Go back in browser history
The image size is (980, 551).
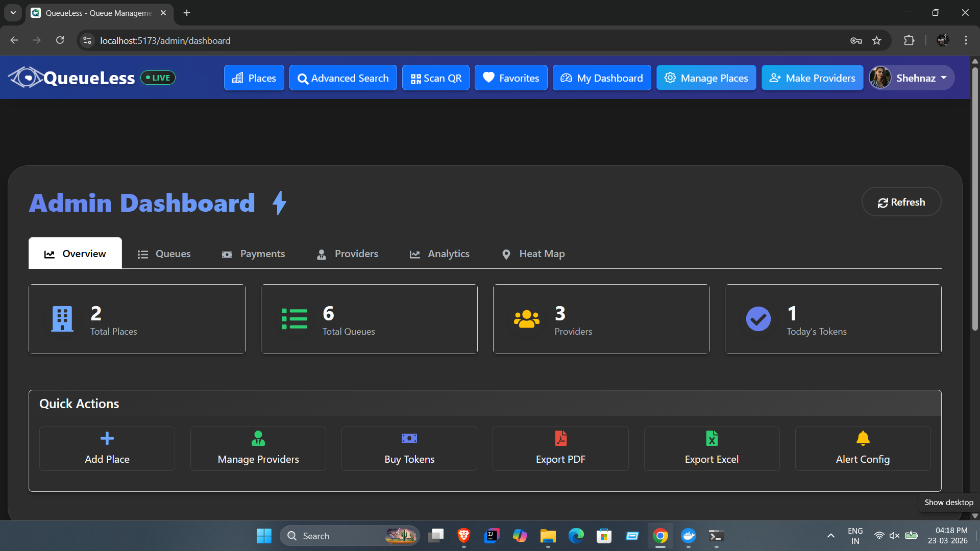(14, 40)
